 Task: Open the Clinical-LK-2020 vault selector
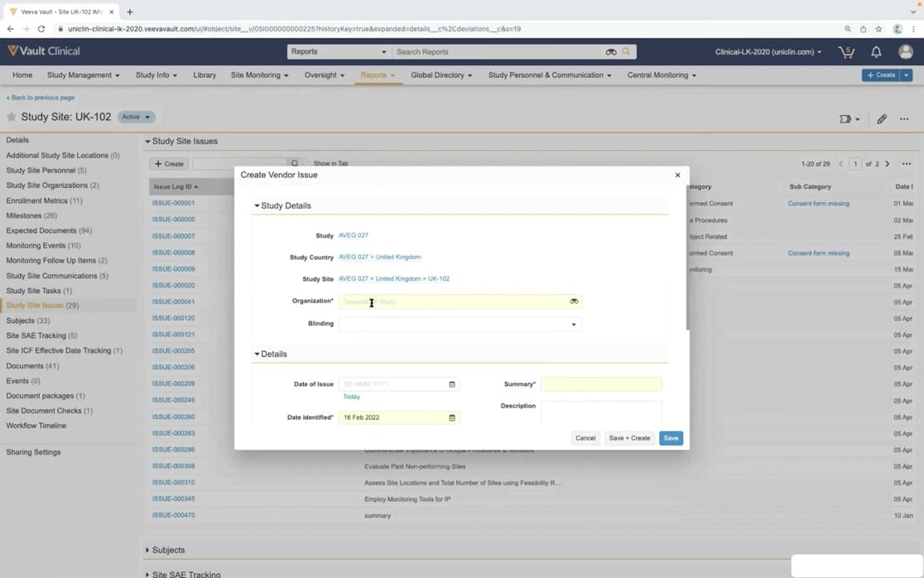click(768, 52)
